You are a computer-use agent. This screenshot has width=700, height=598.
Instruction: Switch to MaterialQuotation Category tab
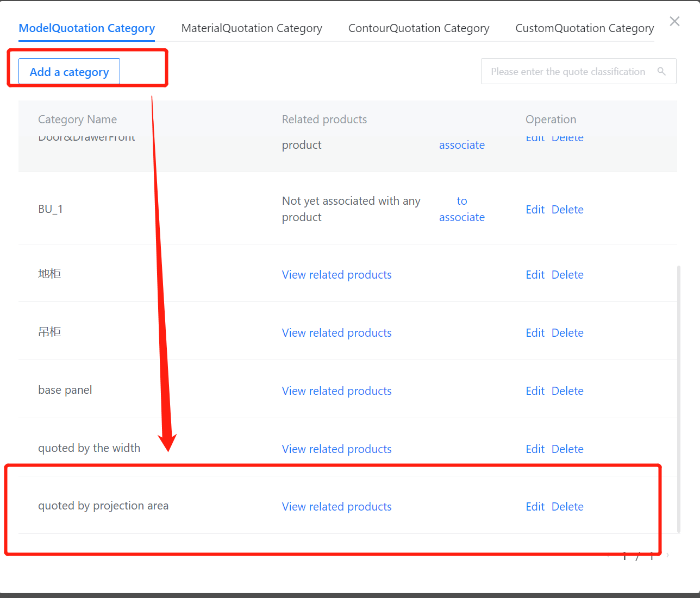(252, 28)
